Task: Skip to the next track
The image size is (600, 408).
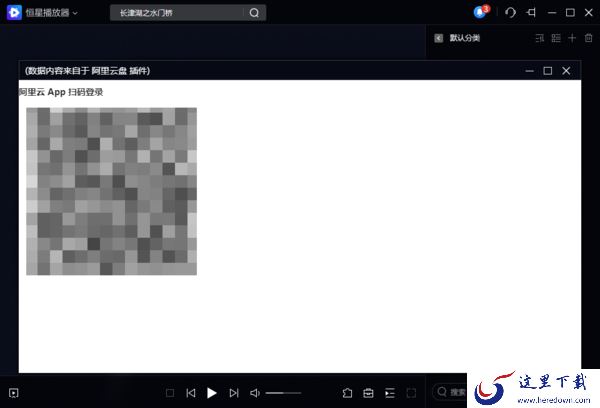Action: (x=234, y=393)
